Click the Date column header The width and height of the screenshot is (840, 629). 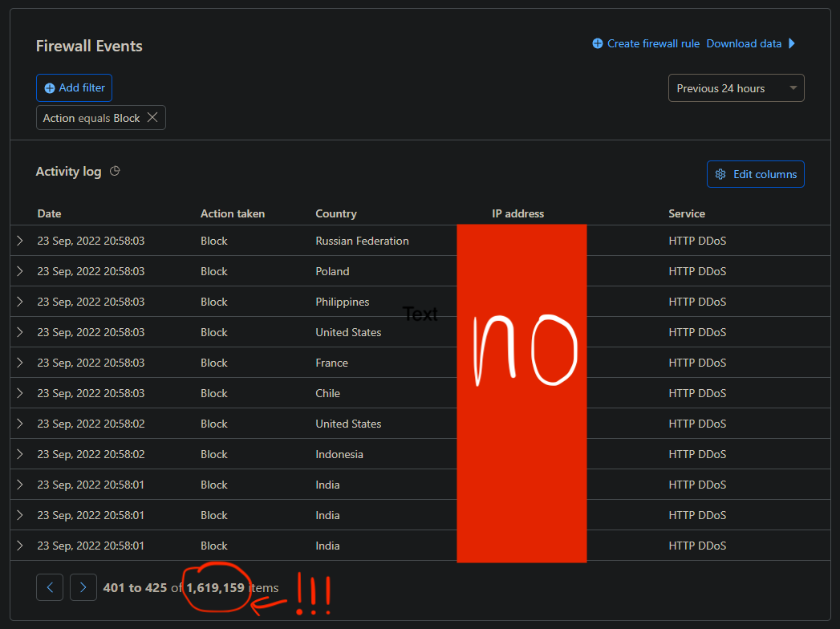click(49, 213)
